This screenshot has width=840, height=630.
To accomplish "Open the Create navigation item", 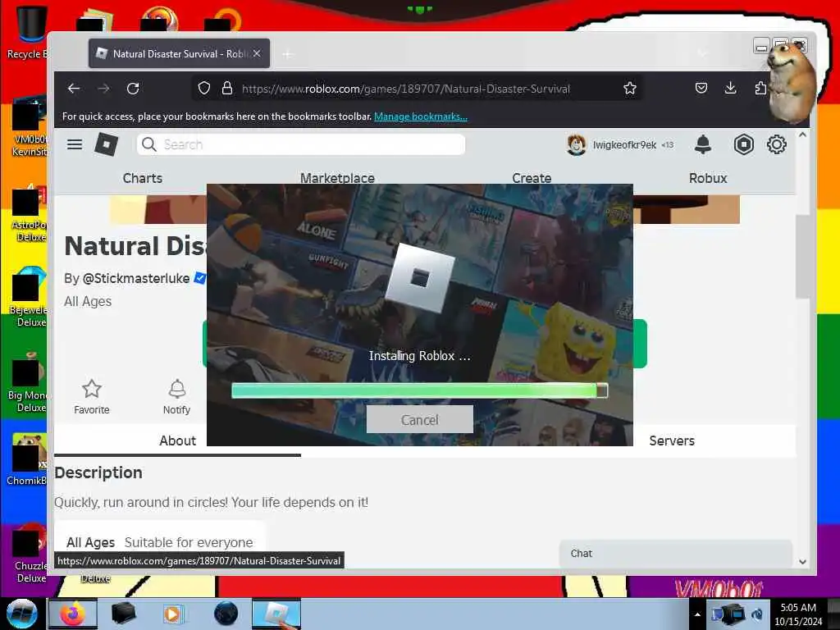I will click(532, 178).
